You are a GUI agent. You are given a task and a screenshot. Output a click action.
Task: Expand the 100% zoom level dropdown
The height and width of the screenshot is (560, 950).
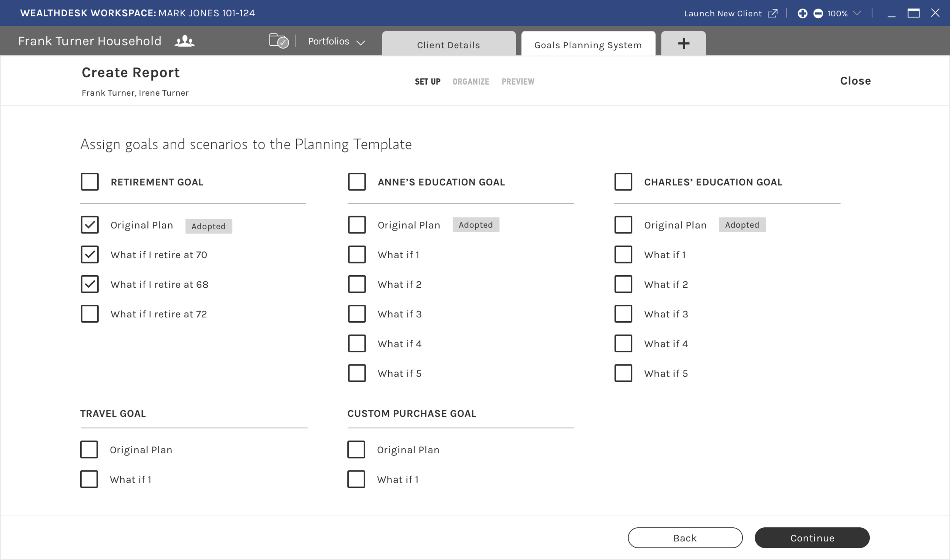(857, 13)
